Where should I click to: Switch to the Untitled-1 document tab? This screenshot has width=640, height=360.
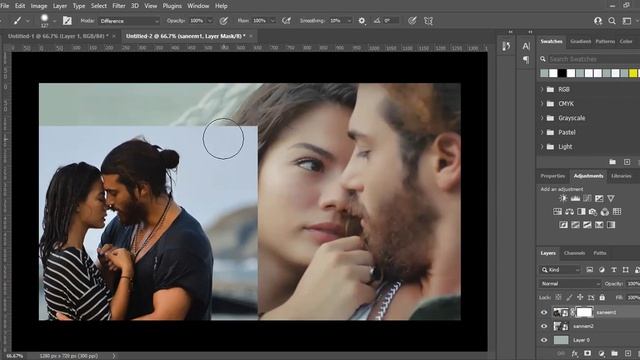[x=58, y=36]
